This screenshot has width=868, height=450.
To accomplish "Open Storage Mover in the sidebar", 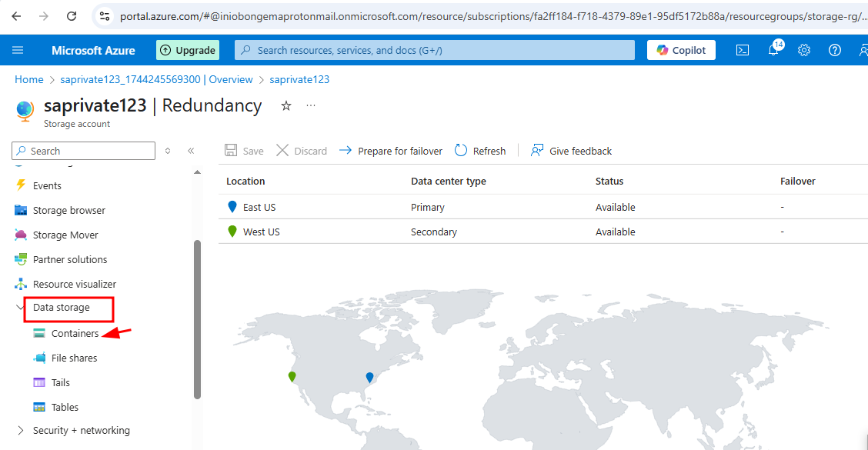I will (65, 235).
